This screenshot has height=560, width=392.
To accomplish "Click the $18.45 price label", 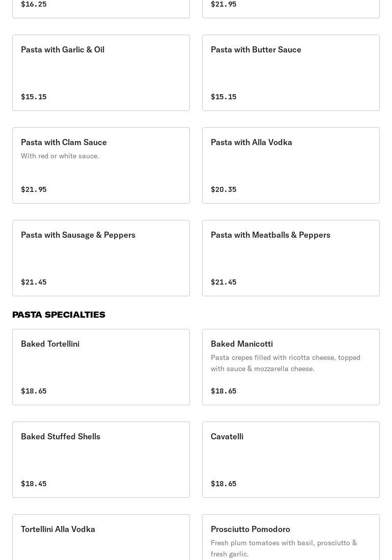I will (34, 484).
